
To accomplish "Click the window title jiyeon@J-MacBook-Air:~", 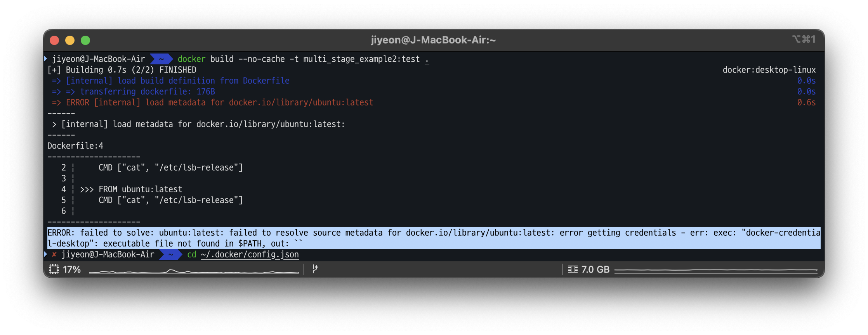I will click(433, 40).
